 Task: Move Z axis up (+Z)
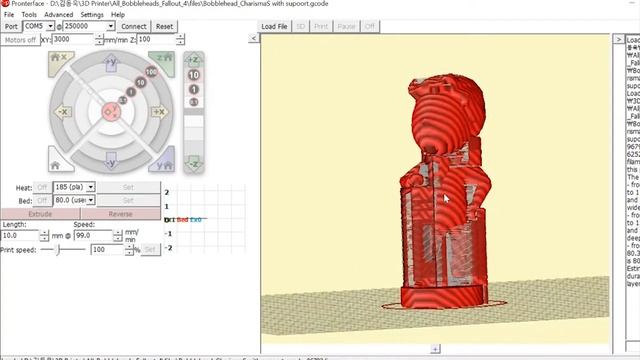(x=193, y=60)
